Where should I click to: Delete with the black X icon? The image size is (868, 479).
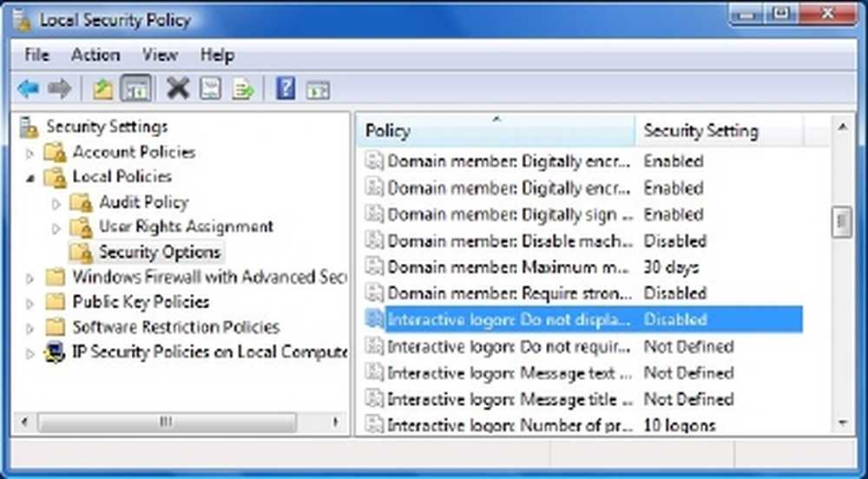178,89
